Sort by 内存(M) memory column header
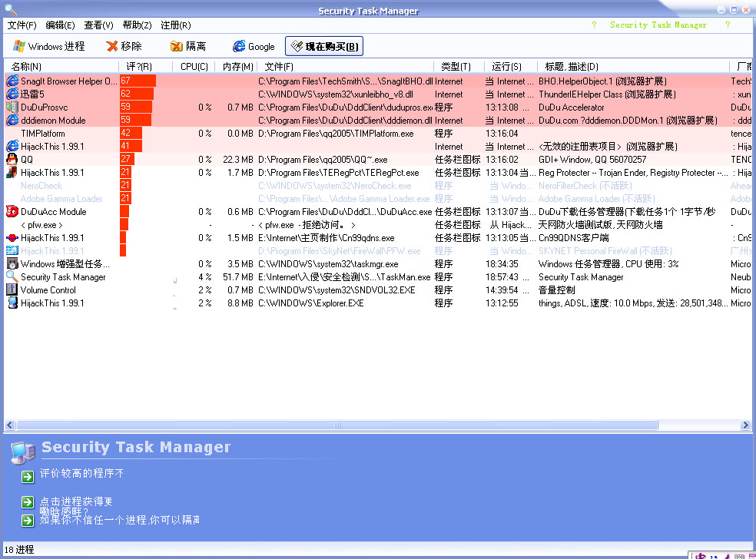756x559 pixels. pyautogui.click(x=236, y=67)
